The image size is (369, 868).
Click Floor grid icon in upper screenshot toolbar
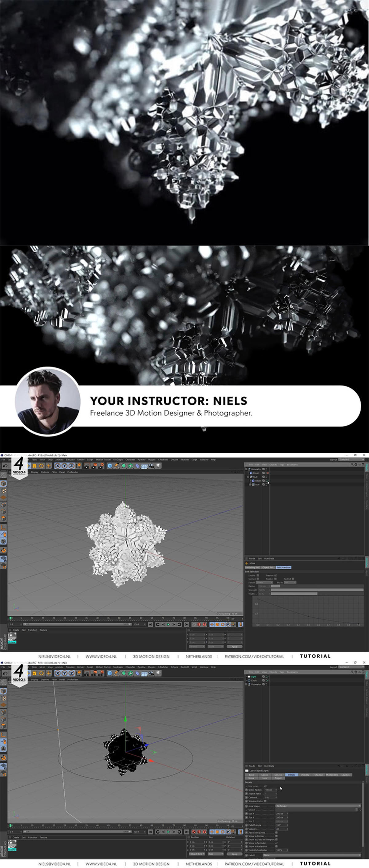tap(144, 466)
